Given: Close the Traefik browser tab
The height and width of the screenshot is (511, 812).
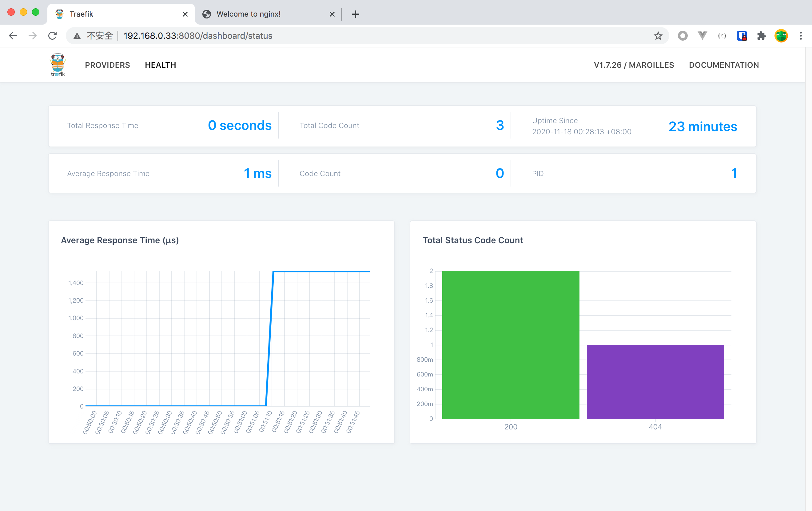Looking at the screenshot, I should click(x=185, y=14).
